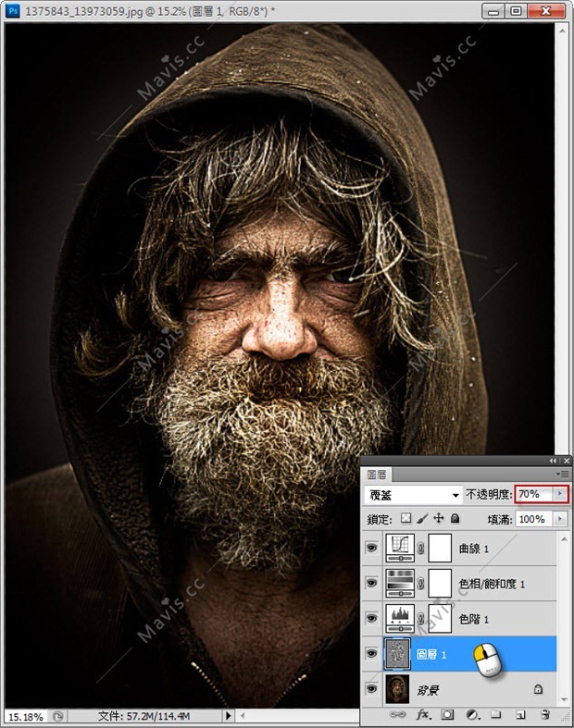The width and height of the screenshot is (574, 728).
Task: Create a new layer using the page icon
Action: tap(520, 714)
